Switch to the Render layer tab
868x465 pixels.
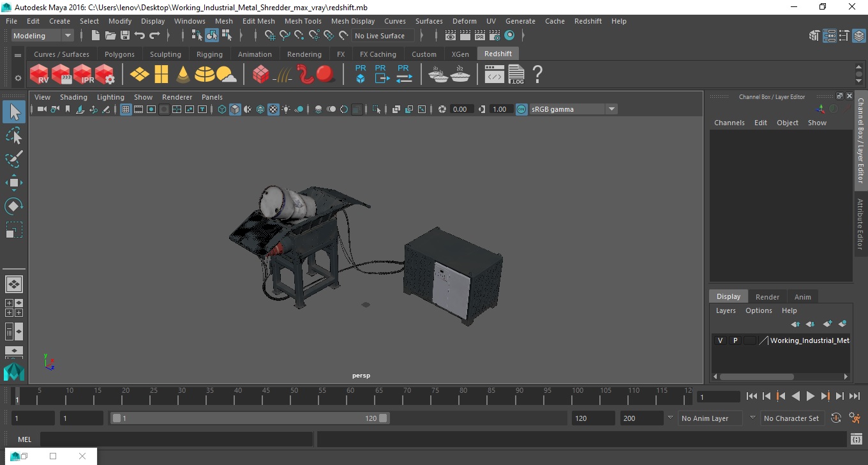click(x=767, y=297)
